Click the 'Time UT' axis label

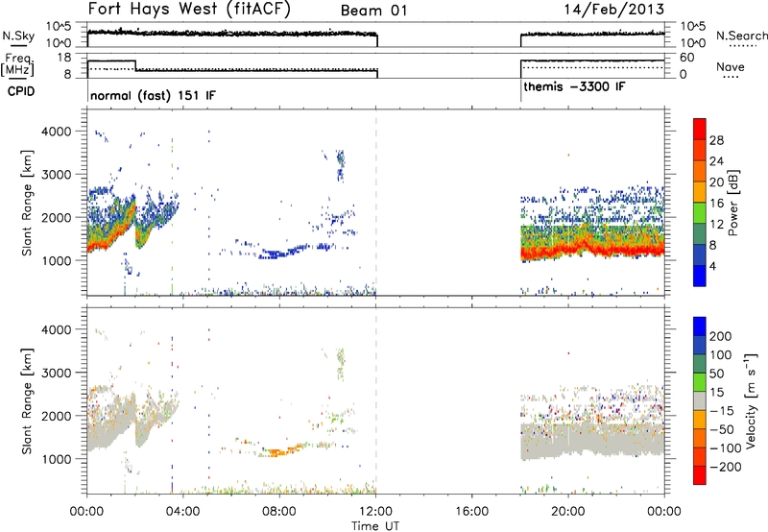(375, 526)
